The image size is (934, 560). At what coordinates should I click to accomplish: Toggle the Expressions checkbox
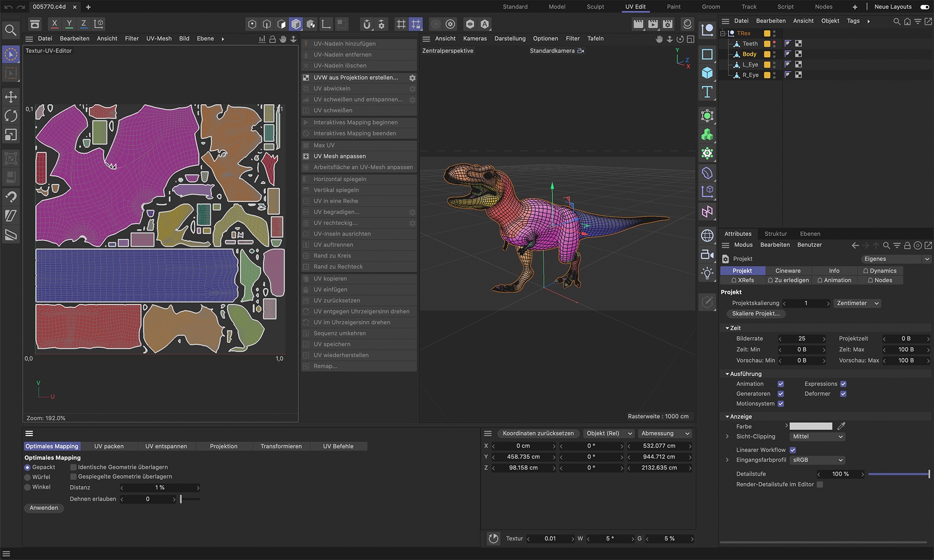[x=844, y=384]
